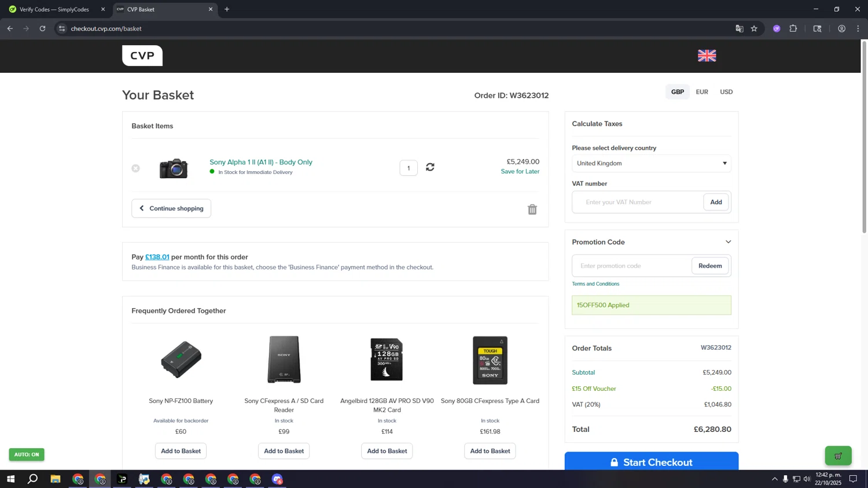
Task: Click the Total £6,280.80 amount
Action: (712, 429)
